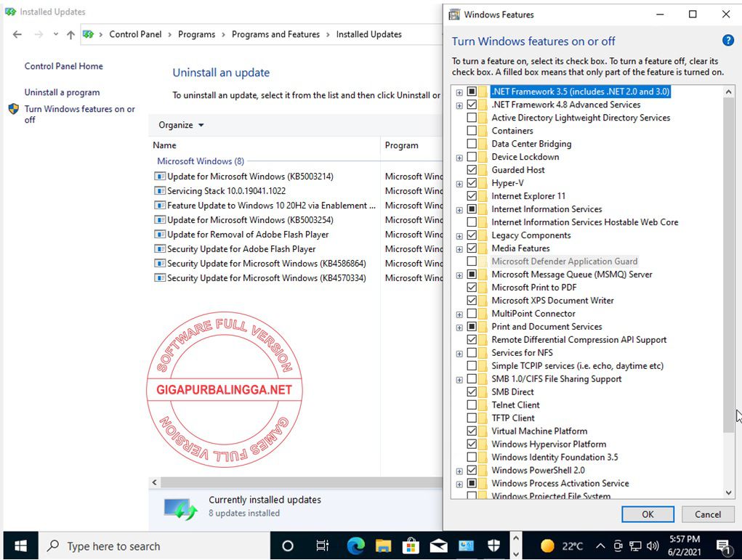Image resolution: width=742 pixels, height=560 pixels.
Task: Click OK in Windows Features dialog
Action: coord(648,514)
